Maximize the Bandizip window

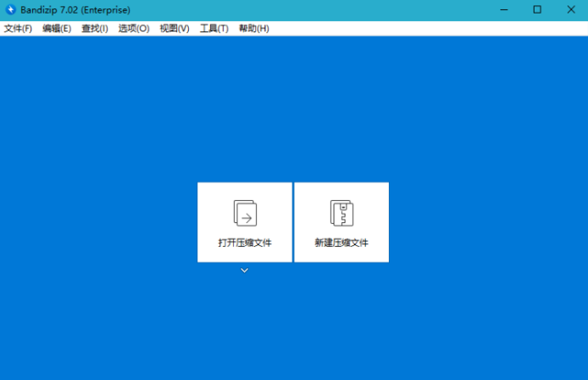[537, 9]
